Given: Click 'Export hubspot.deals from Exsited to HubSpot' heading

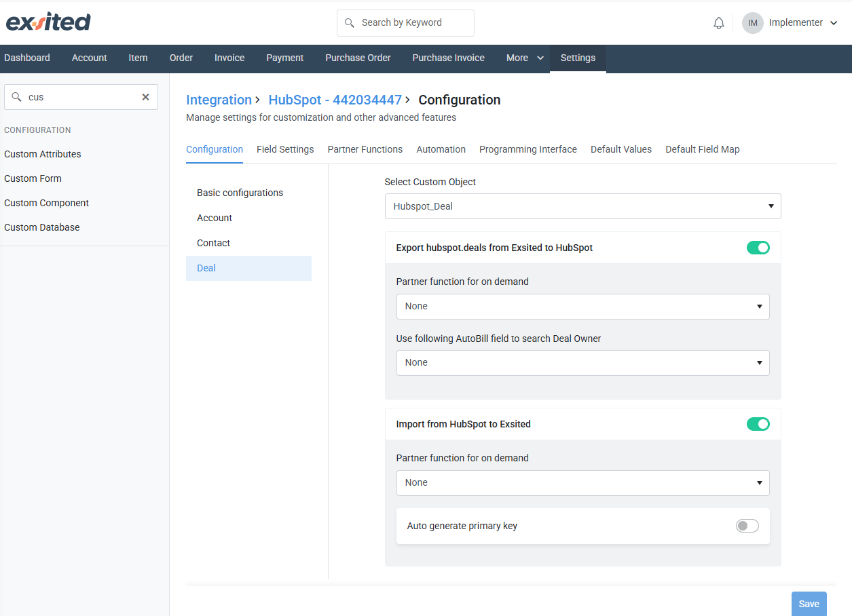Looking at the screenshot, I should pyautogui.click(x=494, y=248).
